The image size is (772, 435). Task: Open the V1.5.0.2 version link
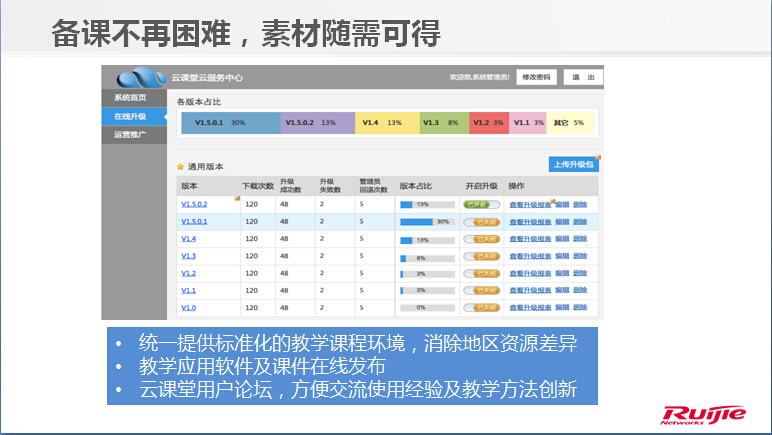pyautogui.click(x=194, y=204)
